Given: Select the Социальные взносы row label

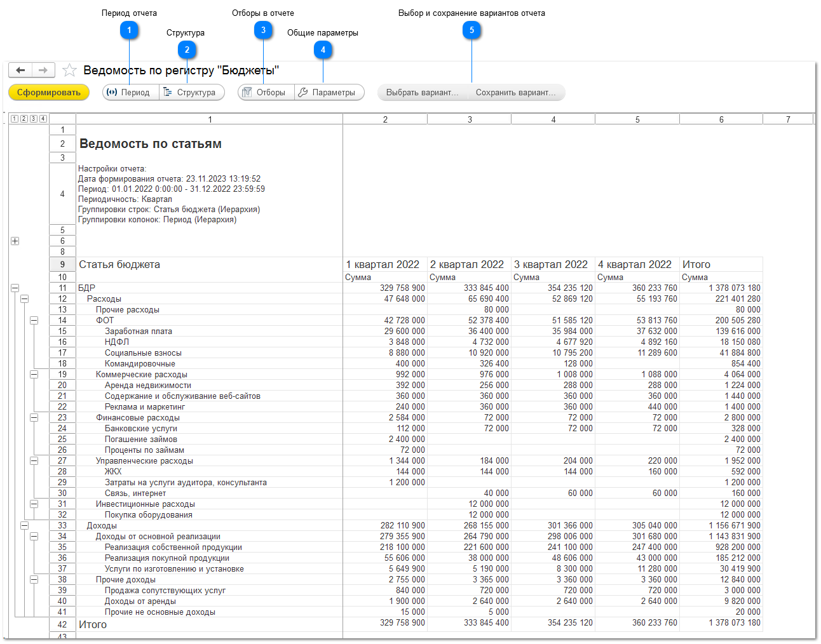Looking at the screenshot, I should click(143, 352).
